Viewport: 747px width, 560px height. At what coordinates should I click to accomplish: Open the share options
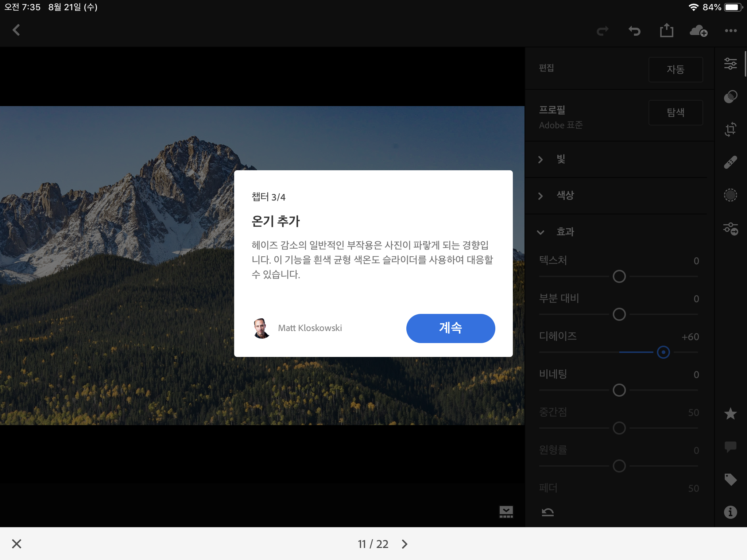pos(667,31)
